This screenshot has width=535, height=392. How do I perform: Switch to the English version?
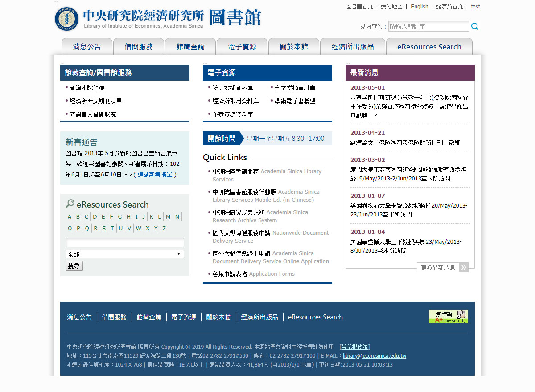click(x=420, y=7)
